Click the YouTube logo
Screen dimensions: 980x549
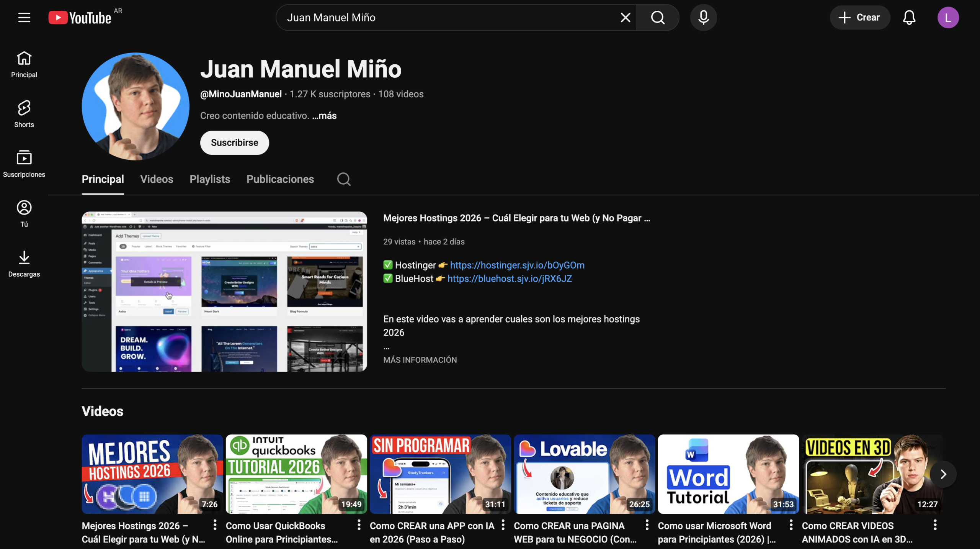pyautogui.click(x=80, y=18)
